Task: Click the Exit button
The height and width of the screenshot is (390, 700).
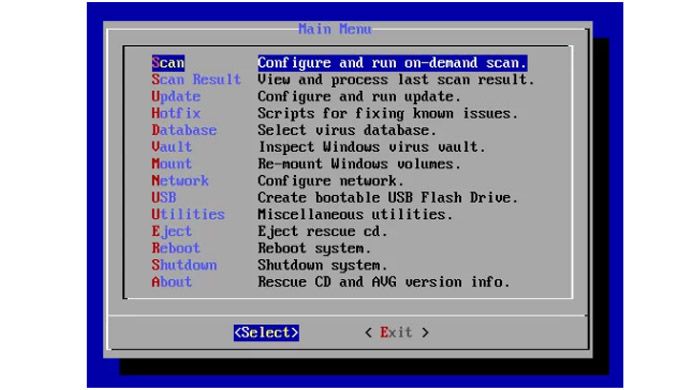Action: (397, 332)
